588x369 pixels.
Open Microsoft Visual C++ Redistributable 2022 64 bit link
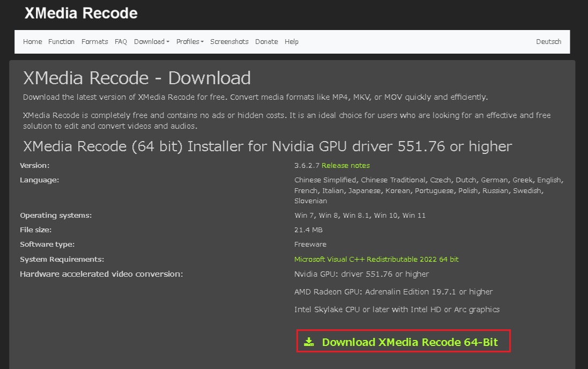click(376, 260)
